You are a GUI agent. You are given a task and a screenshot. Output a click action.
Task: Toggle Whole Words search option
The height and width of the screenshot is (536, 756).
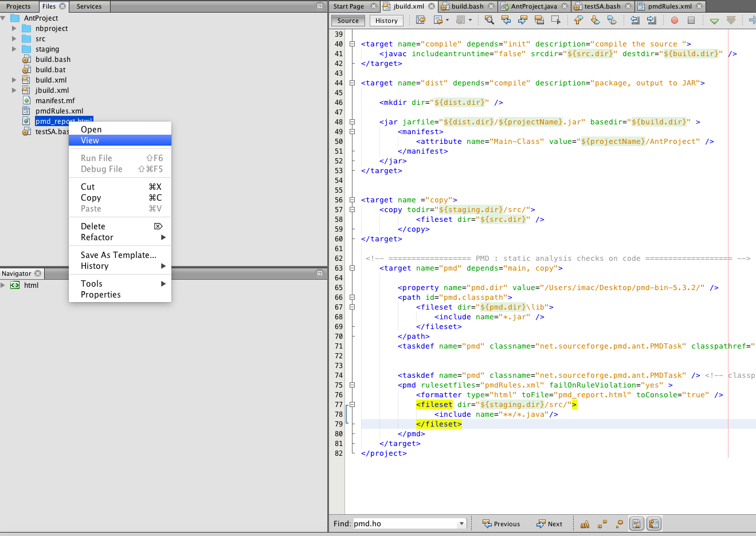602,524
